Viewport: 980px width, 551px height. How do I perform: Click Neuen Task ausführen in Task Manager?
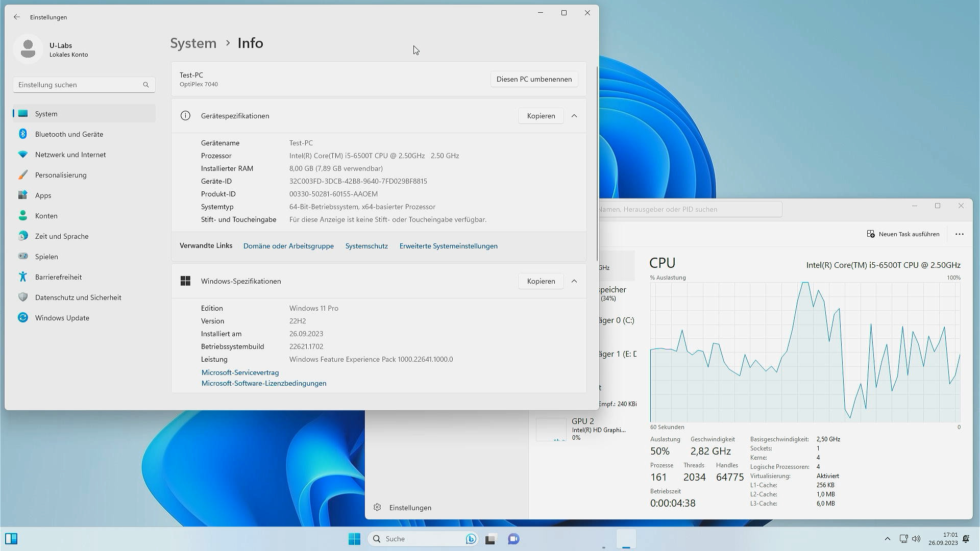point(903,234)
